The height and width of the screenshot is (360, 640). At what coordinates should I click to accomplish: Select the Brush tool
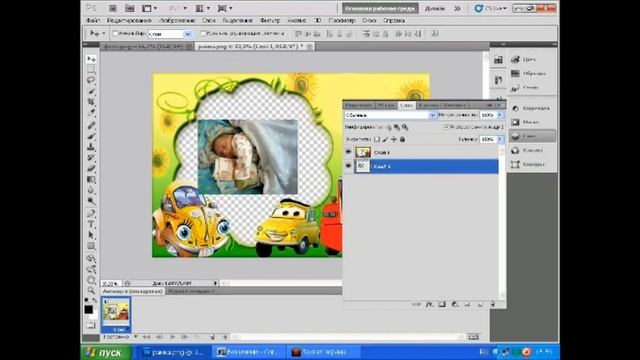point(91,136)
